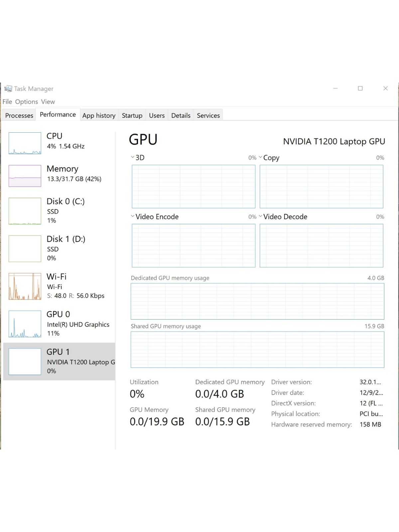Viewport: 399px width, 532px height.
Task: Click the Driver version value 32.0.1...
Action: point(370,382)
